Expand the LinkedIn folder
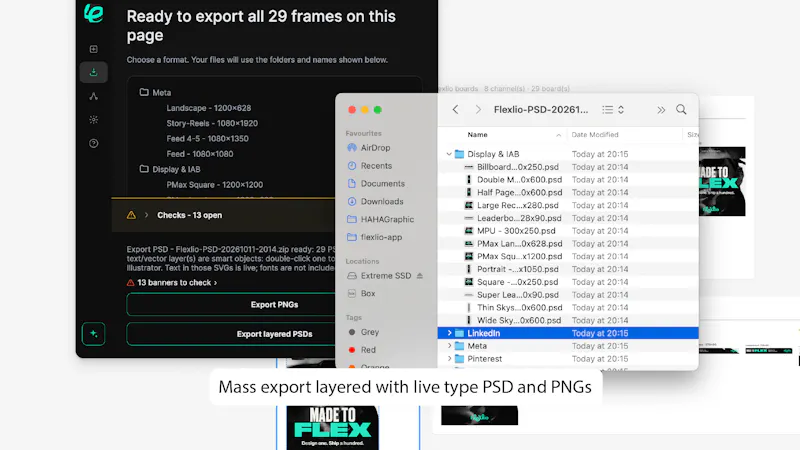 [x=449, y=333]
